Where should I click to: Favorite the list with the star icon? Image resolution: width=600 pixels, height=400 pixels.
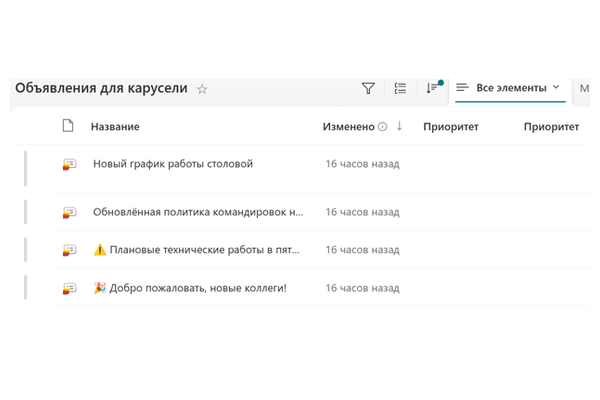[x=202, y=89]
